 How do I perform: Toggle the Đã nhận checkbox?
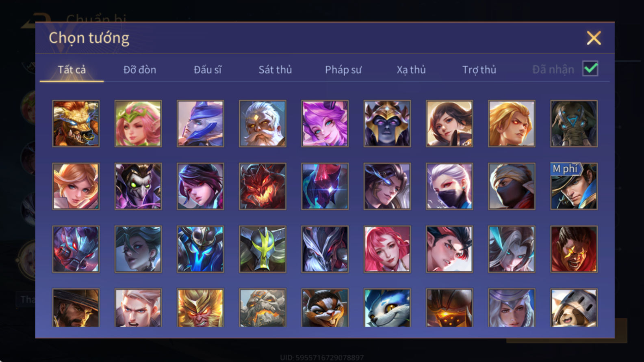pyautogui.click(x=590, y=69)
